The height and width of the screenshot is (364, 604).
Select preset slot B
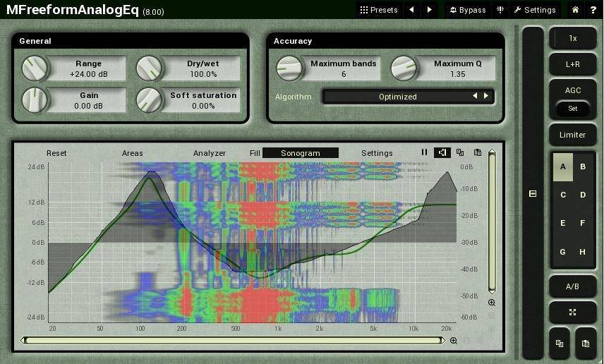(x=583, y=166)
